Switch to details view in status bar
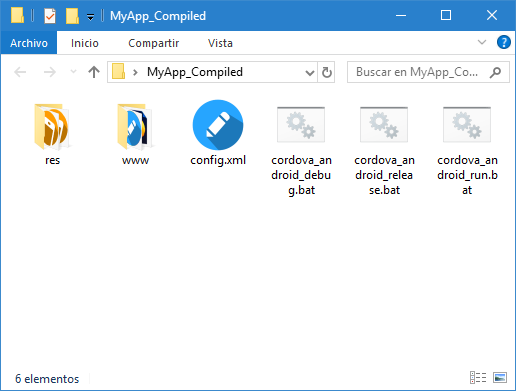Image resolution: width=516 pixels, height=391 pixels. 478,378
